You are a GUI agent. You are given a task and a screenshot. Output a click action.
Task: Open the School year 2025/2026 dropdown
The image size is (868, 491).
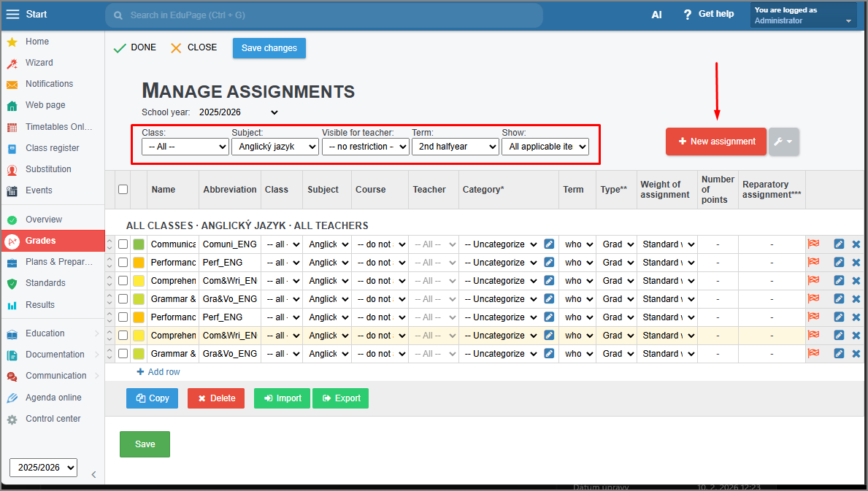click(239, 112)
